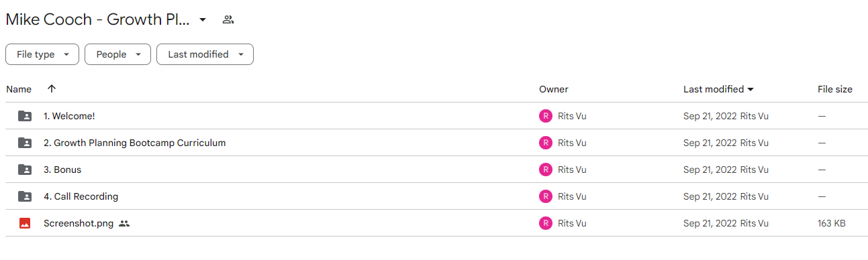Toggle sort direction with the Name arrow
This screenshot has height=260, width=868.
point(52,89)
